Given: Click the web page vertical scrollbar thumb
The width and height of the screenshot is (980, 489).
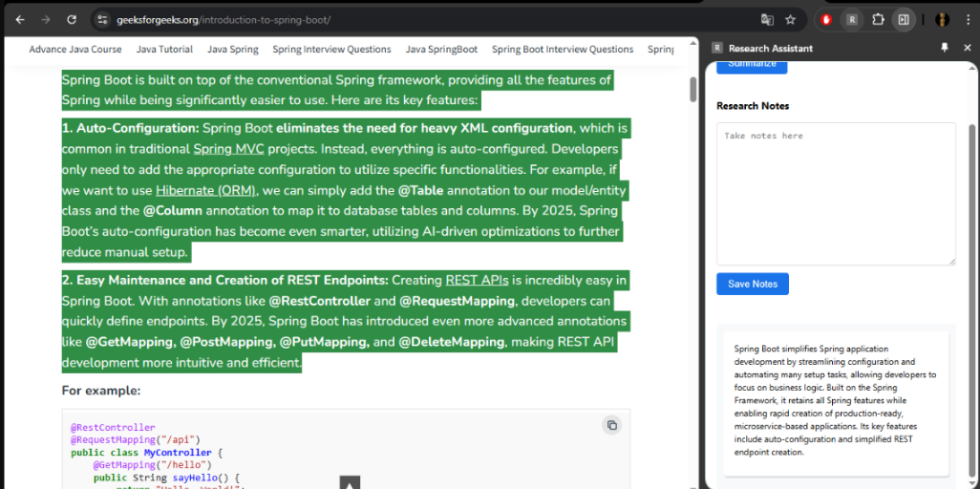Looking at the screenshot, I should coord(692,90).
